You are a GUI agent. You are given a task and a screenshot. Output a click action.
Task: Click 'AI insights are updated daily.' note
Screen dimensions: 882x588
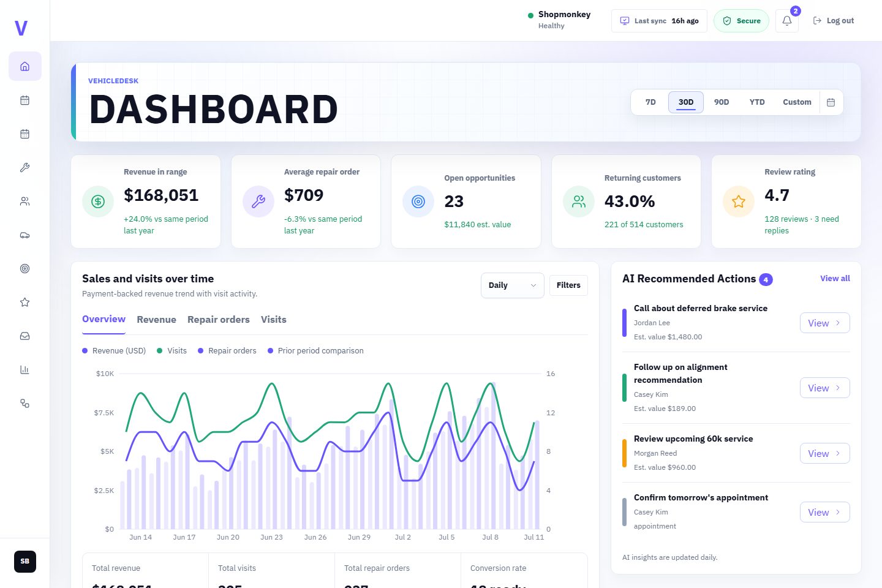pos(669,557)
